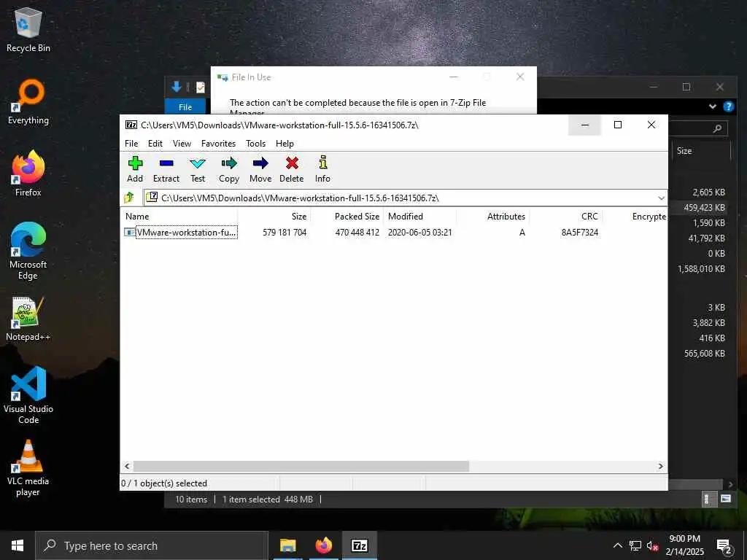Click the muted volume tray icon

click(653, 545)
